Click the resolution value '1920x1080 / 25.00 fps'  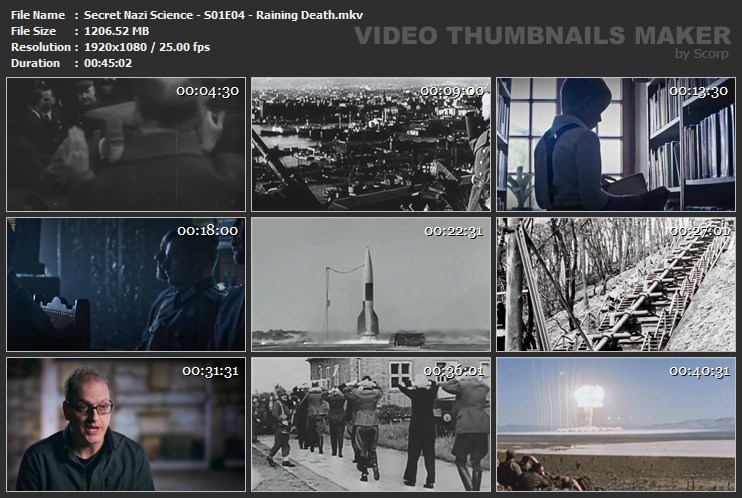[147, 47]
